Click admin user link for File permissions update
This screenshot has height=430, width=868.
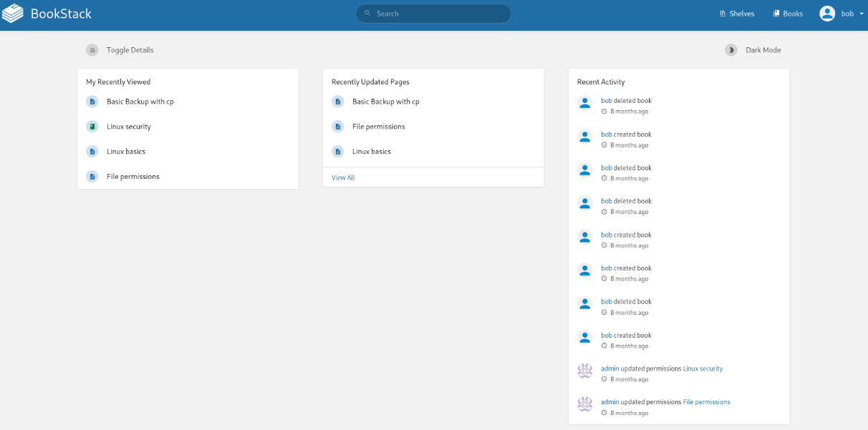[609, 402]
